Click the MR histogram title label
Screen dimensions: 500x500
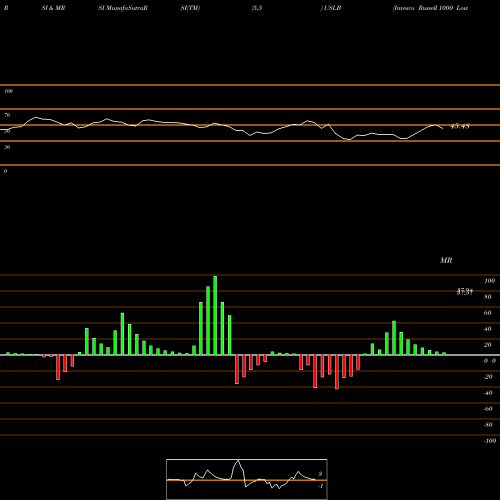pos(446,260)
